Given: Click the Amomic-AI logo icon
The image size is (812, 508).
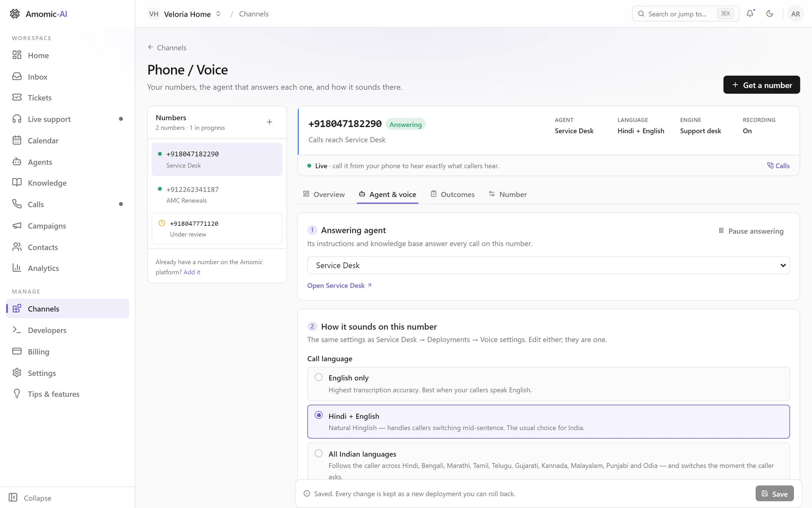Looking at the screenshot, I should pyautogui.click(x=15, y=14).
